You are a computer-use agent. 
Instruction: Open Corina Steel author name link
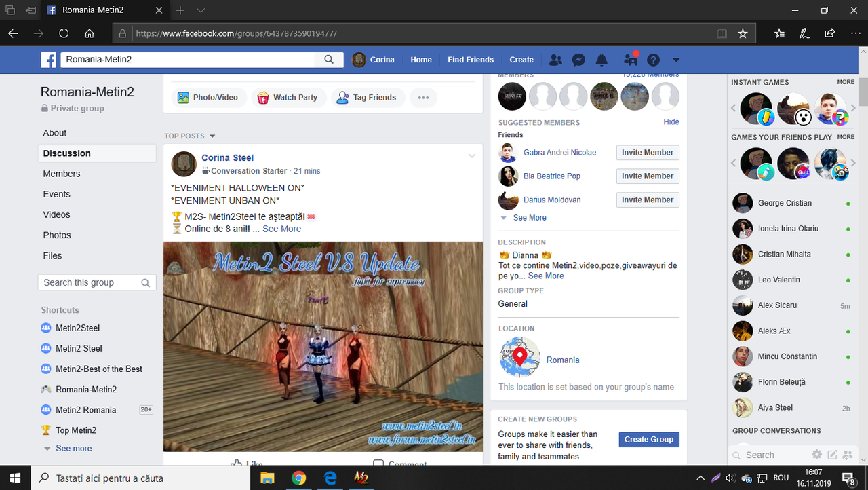[228, 158]
